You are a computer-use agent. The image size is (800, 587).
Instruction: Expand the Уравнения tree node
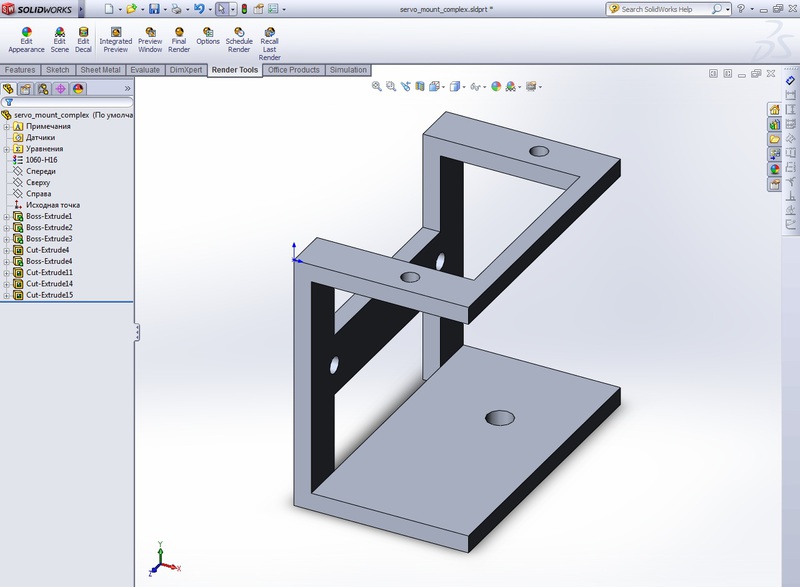[7, 149]
